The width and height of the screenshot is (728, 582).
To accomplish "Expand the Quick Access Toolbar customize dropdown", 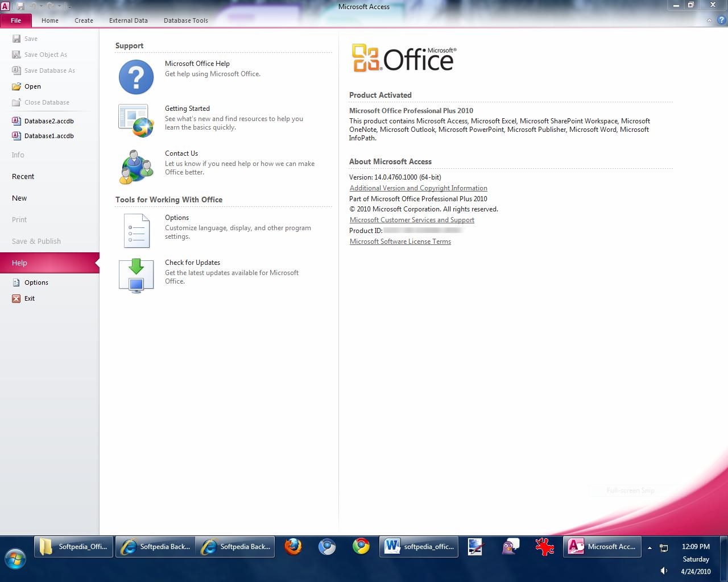I will click(x=69, y=7).
